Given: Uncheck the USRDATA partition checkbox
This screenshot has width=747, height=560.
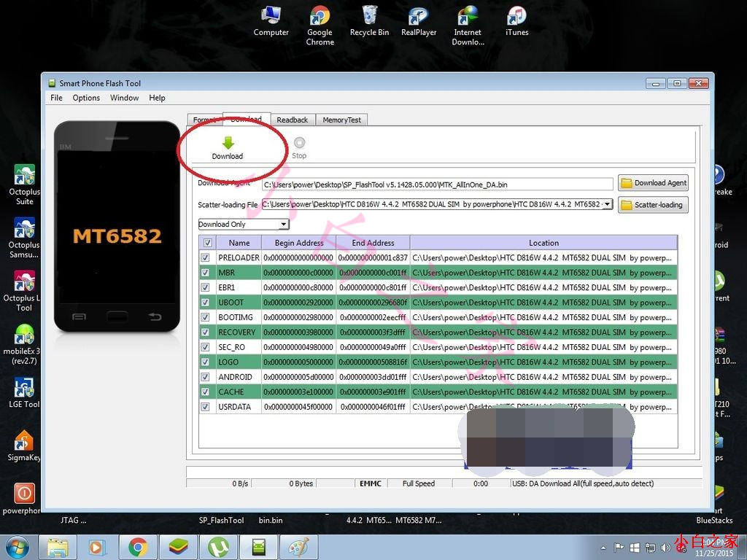Looking at the screenshot, I should [x=205, y=407].
